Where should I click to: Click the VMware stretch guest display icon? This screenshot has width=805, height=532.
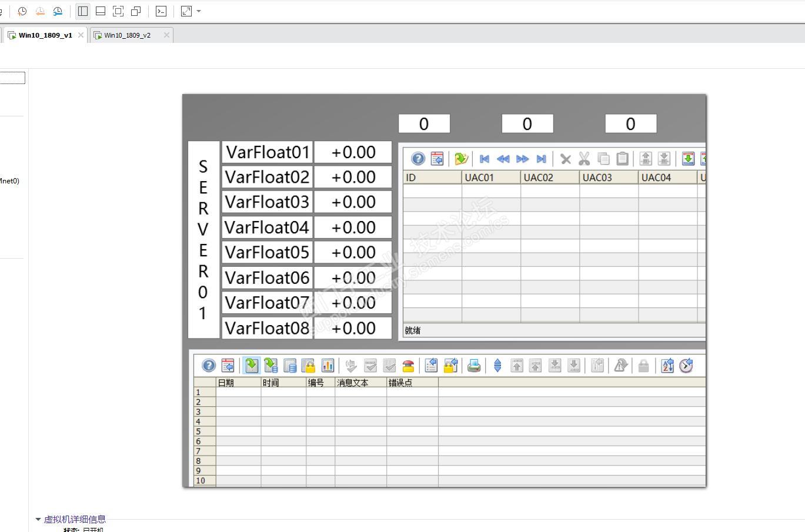click(186, 11)
